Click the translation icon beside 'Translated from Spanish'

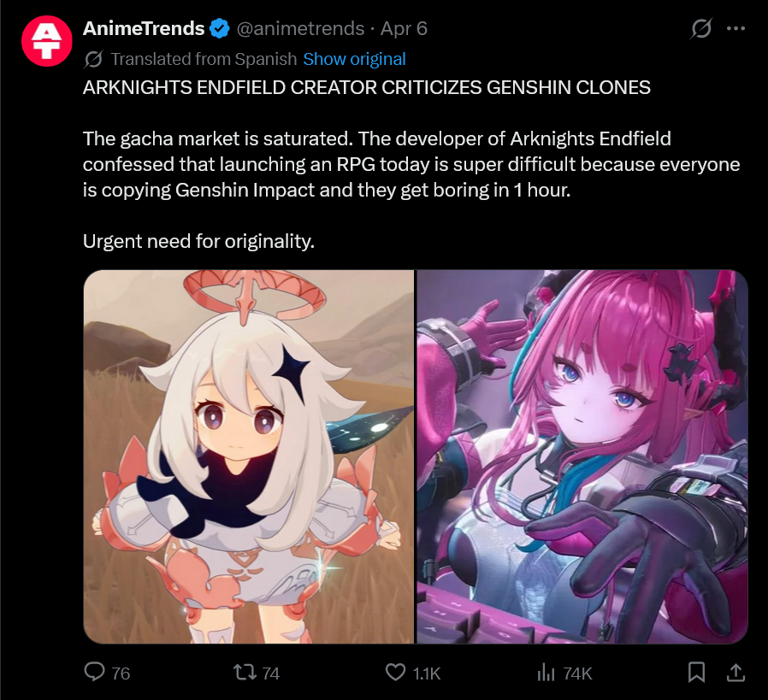tap(93, 59)
